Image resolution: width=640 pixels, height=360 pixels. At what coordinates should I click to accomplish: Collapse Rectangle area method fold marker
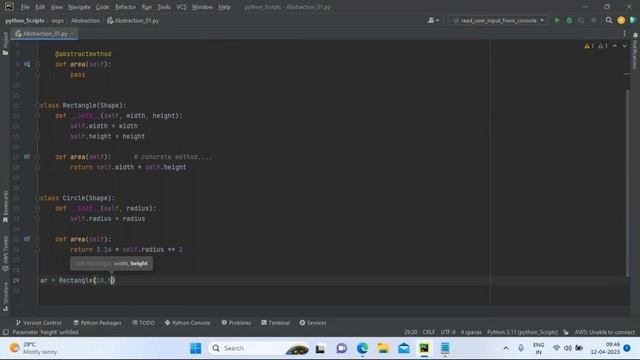coord(38,157)
